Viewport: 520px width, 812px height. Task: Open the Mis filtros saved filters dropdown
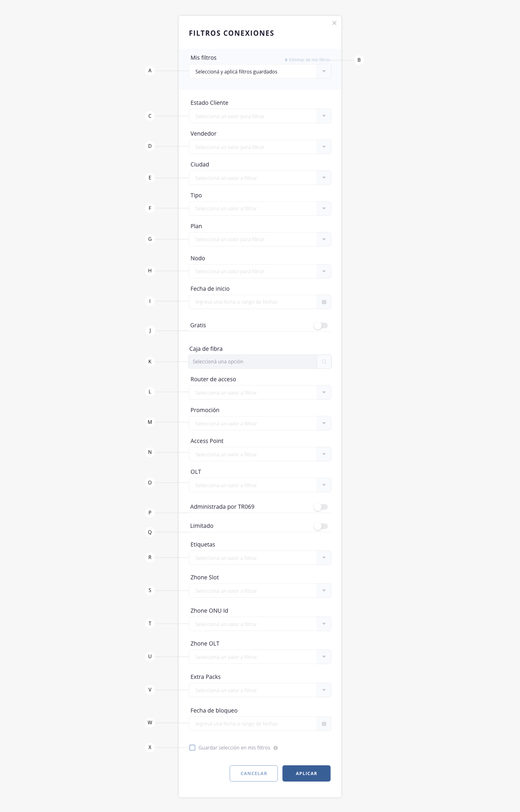pos(260,71)
